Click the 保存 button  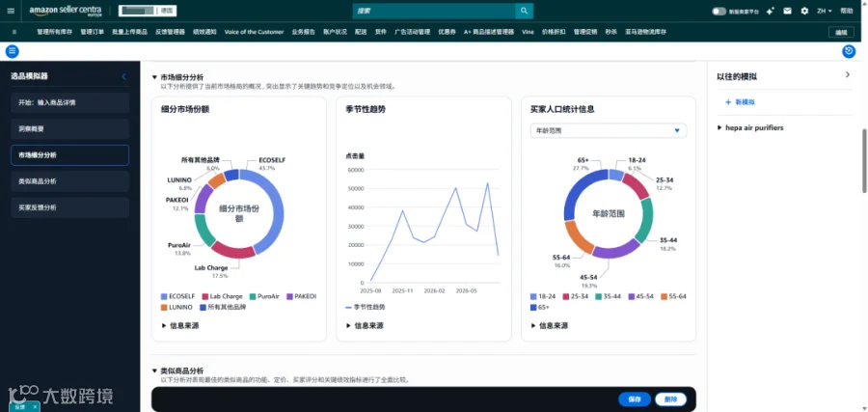click(635, 399)
